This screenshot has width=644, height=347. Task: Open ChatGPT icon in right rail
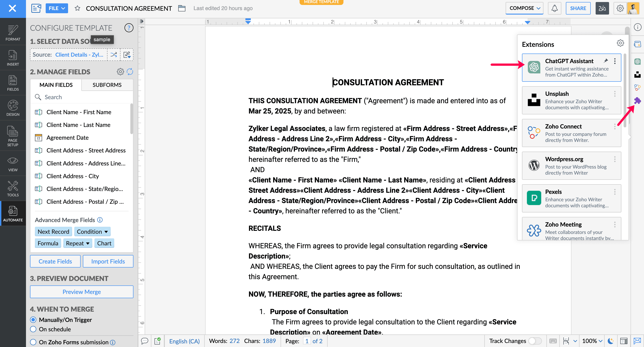coord(637,61)
